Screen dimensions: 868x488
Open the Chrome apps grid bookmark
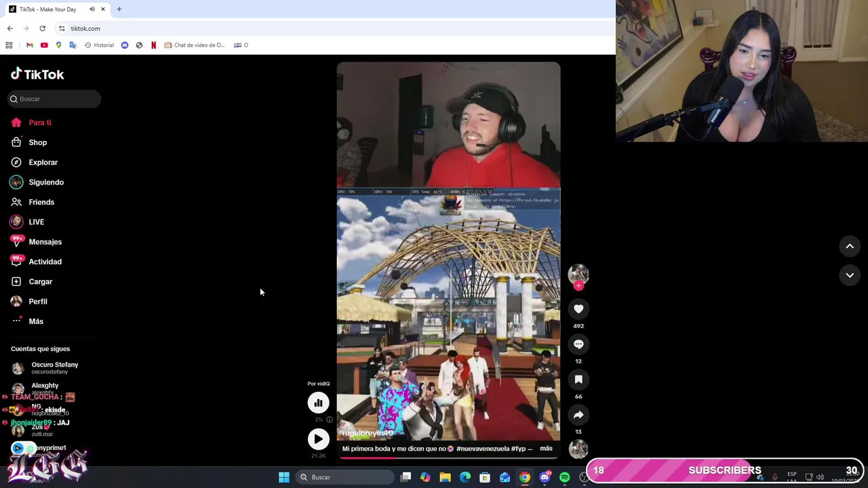tap(9, 45)
